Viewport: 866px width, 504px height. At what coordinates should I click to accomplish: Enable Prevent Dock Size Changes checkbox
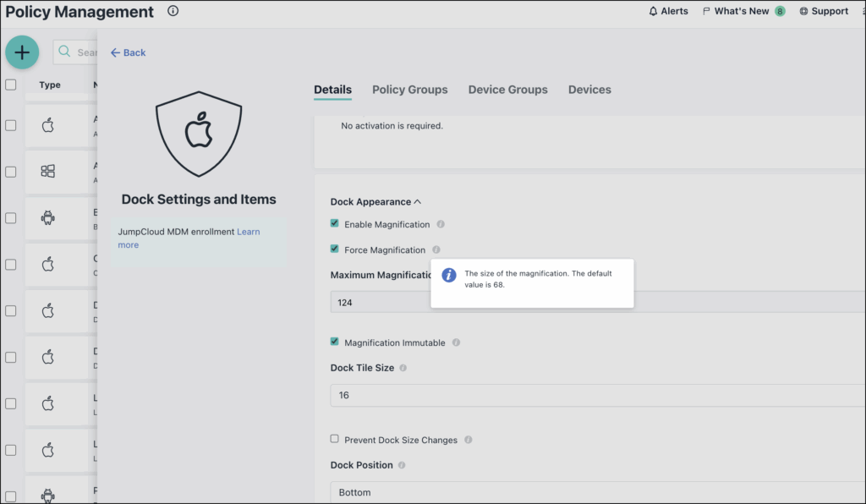335,440
